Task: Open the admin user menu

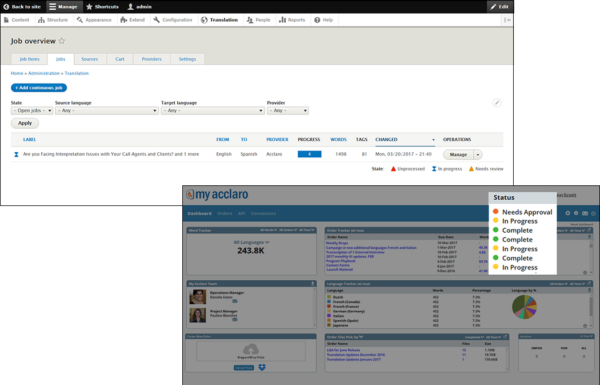Action: tap(139, 7)
